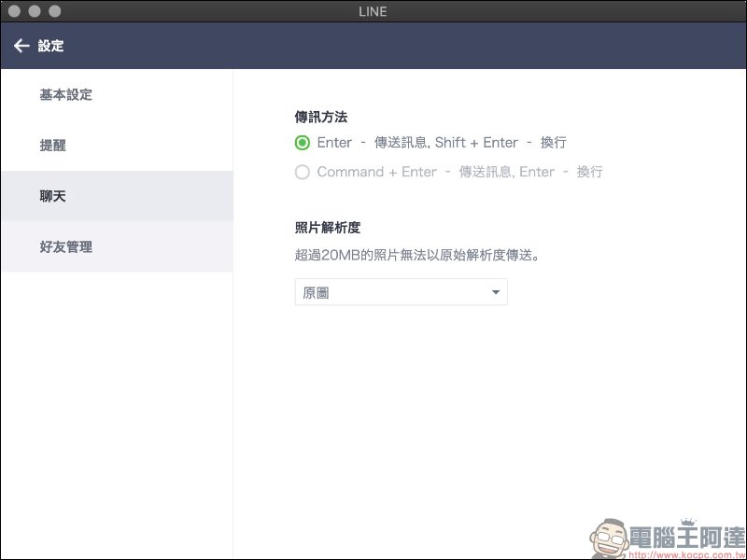Select the 聊天 settings section
Image resolution: width=747 pixels, height=560 pixels.
(x=117, y=196)
